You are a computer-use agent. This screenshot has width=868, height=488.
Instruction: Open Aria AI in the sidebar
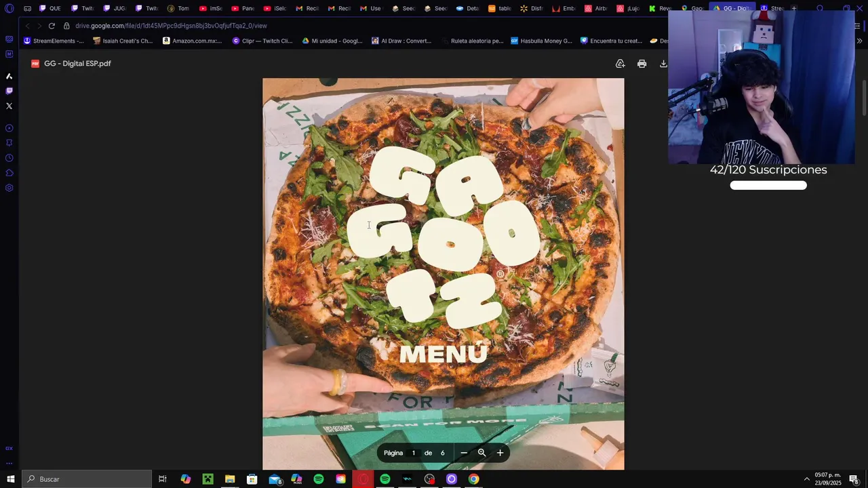(9, 76)
